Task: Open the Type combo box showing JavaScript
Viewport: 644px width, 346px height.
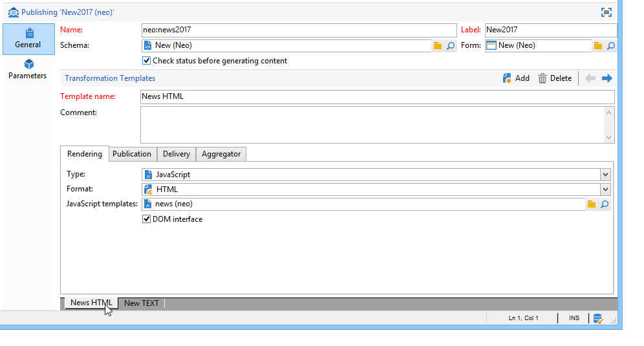Action: [x=376, y=175]
